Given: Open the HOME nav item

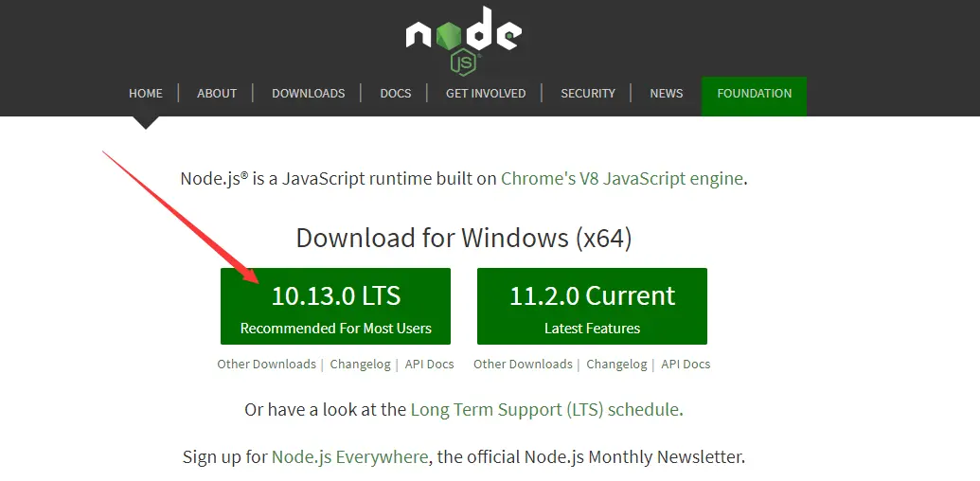Looking at the screenshot, I should [146, 94].
